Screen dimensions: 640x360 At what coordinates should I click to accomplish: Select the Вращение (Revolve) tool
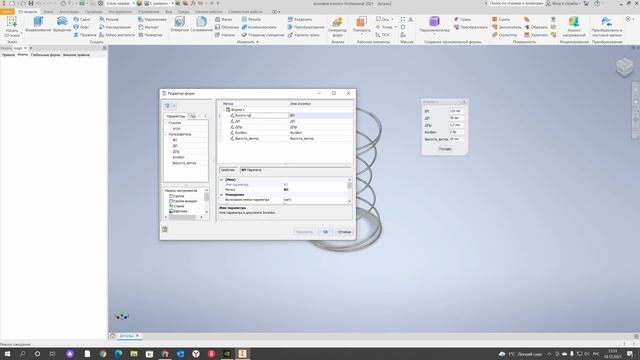click(62, 24)
